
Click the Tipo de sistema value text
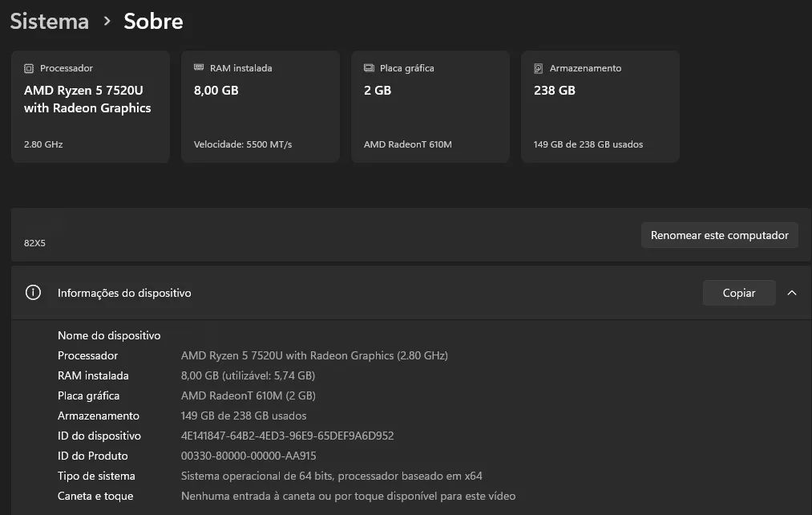click(x=331, y=476)
